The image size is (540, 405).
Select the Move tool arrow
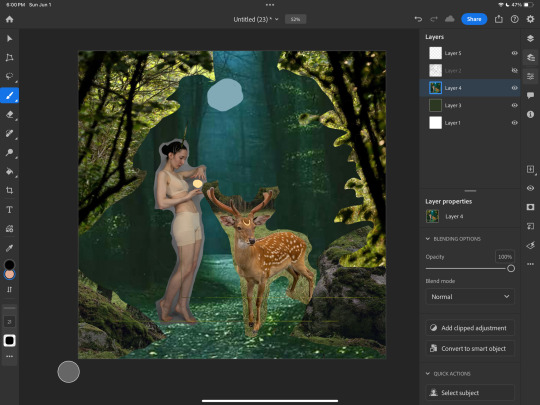10,38
